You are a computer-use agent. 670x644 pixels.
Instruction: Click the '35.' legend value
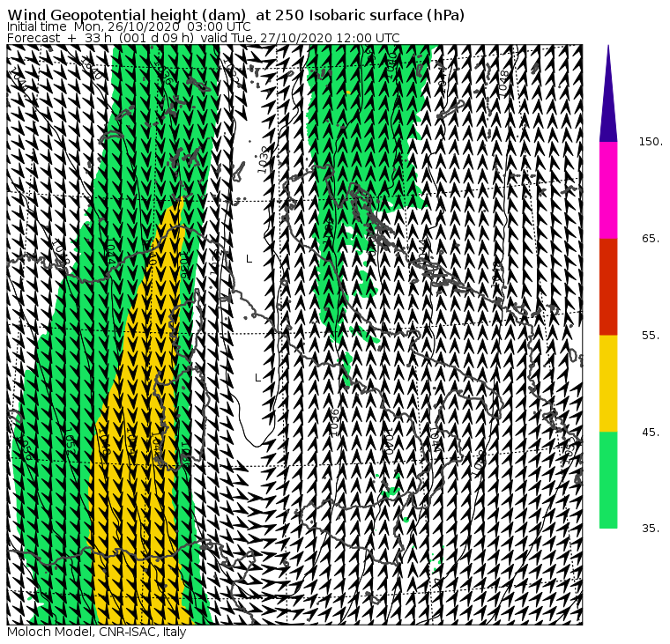[651, 529]
